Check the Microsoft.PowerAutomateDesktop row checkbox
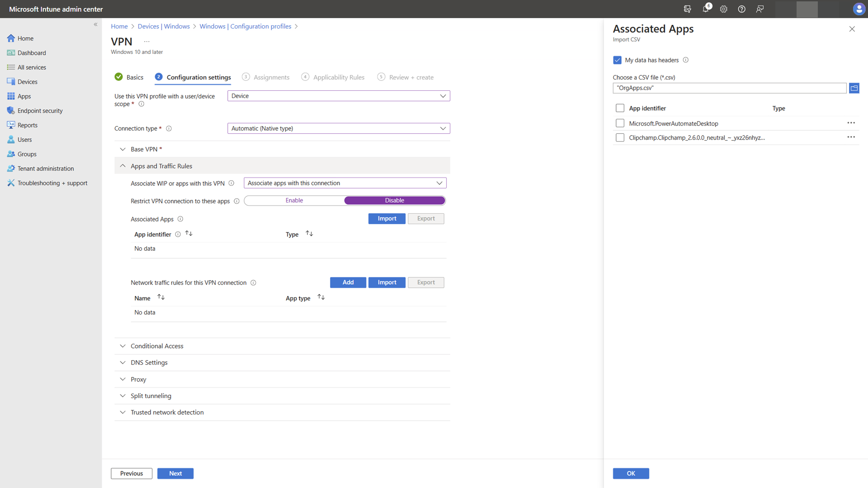This screenshot has width=868, height=488. pyautogui.click(x=620, y=123)
